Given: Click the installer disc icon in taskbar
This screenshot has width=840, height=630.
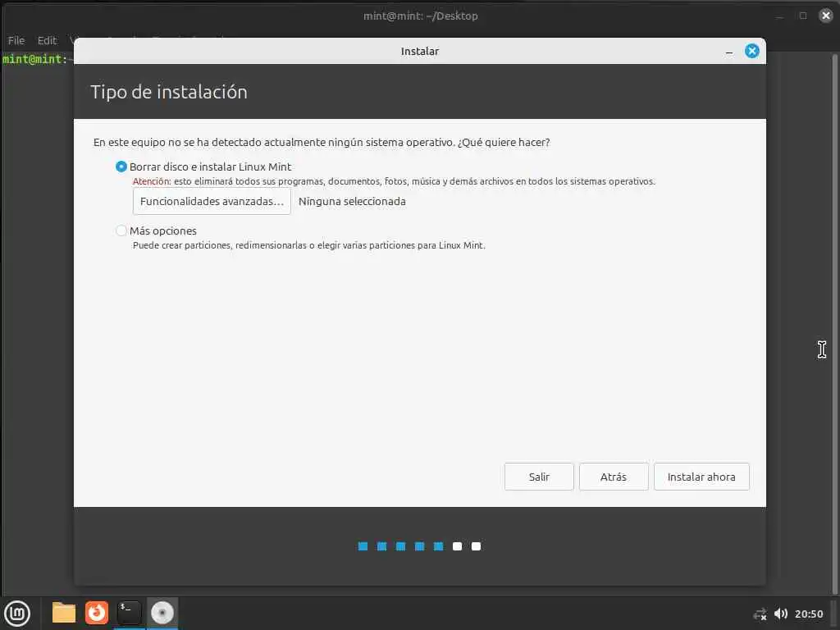Looking at the screenshot, I should tap(162, 613).
